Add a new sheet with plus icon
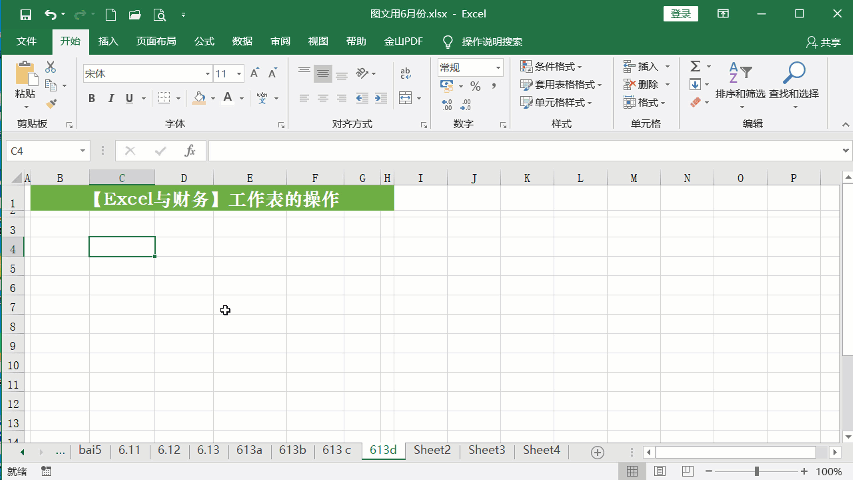 (597, 452)
